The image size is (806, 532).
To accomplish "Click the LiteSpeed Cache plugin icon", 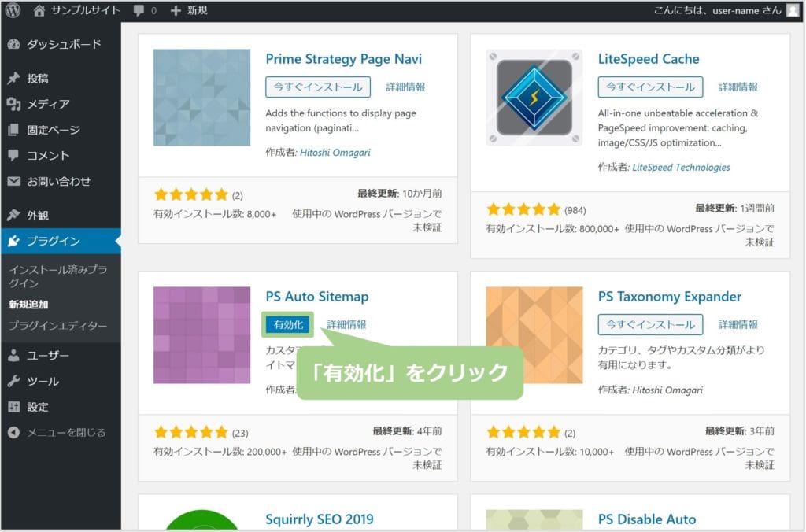I will click(534, 98).
